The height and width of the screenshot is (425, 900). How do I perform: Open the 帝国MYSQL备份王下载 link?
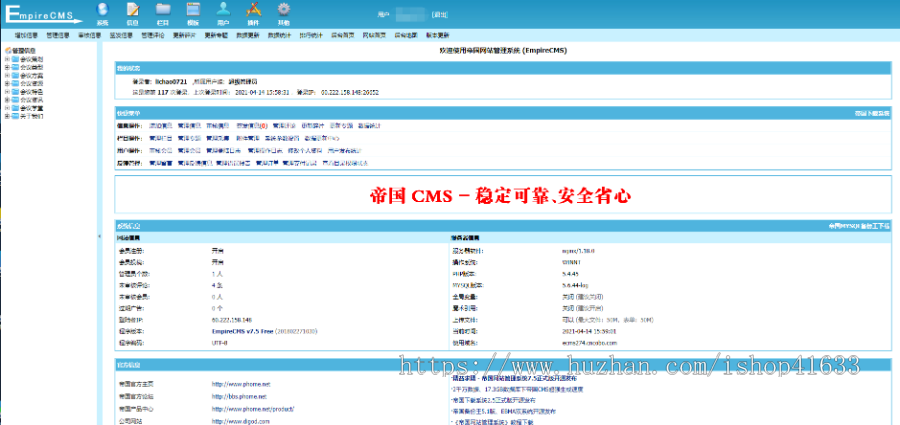click(859, 226)
